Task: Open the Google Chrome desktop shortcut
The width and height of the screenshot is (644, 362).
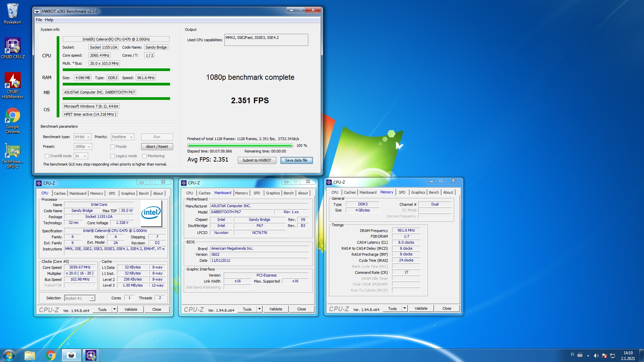Action: point(12,121)
